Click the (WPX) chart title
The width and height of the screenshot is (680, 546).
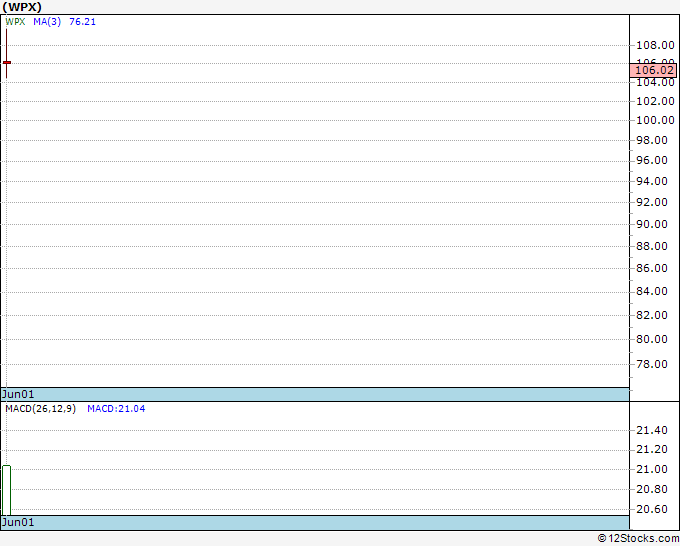tap(22, 7)
